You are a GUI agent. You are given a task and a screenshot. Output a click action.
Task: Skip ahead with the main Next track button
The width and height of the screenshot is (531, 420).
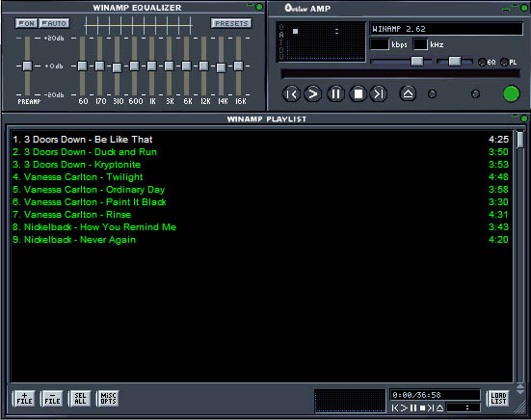point(379,93)
